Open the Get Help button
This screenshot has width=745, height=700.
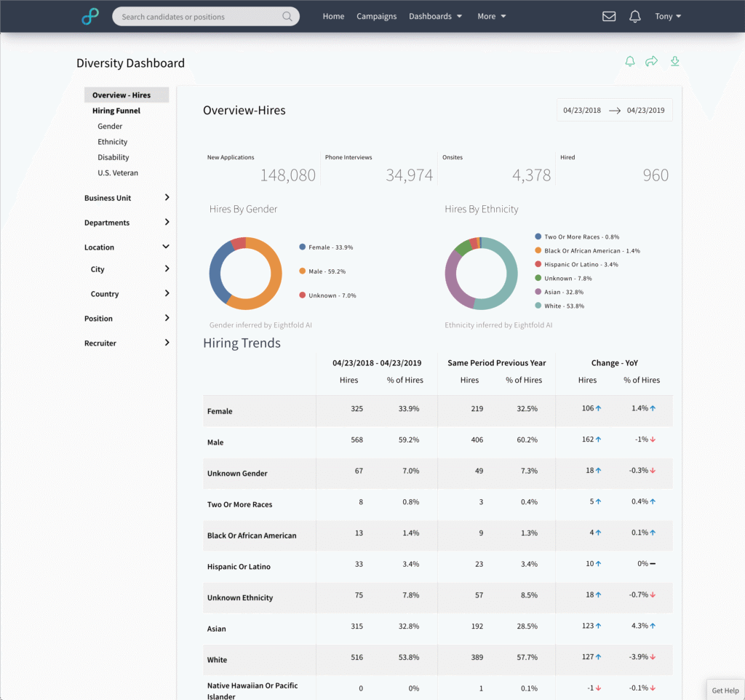click(725, 690)
